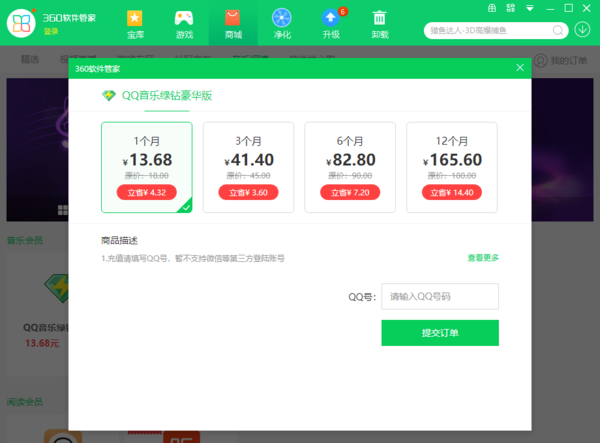Submit order with 提交订单 button
Image resolution: width=600 pixels, height=443 pixels.
tap(440, 333)
